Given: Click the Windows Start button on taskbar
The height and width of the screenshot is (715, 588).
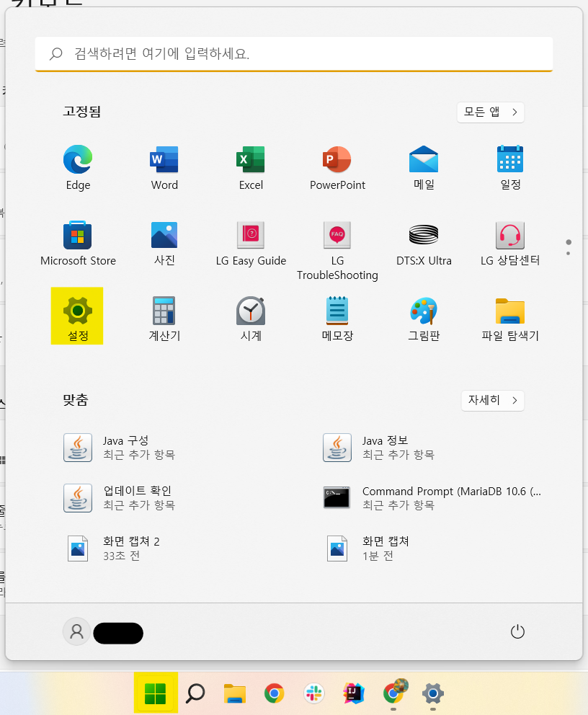Looking at the screenshot, I should (156, 693).
